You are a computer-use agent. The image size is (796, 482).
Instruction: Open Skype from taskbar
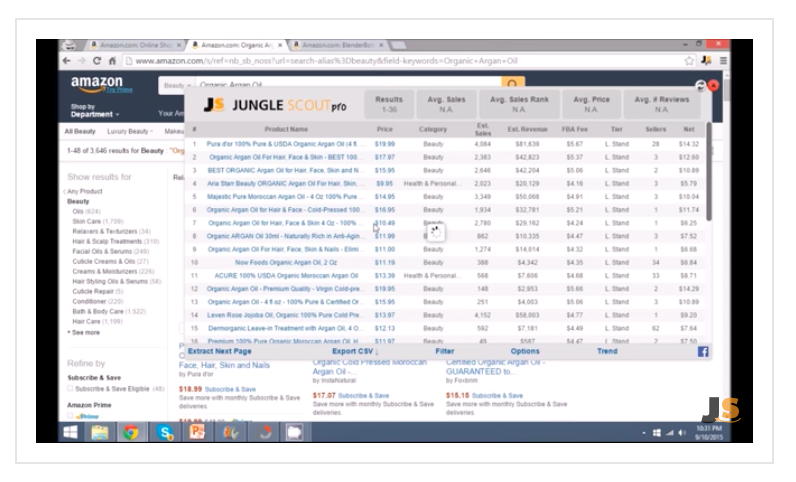tap(164, 432)
